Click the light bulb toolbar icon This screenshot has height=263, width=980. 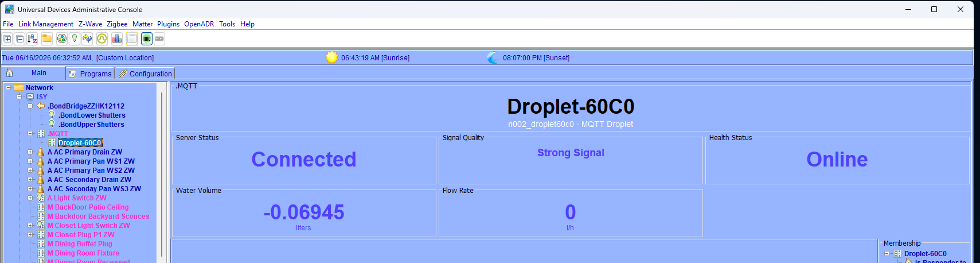pyautogui.click(x=75, y=38)
